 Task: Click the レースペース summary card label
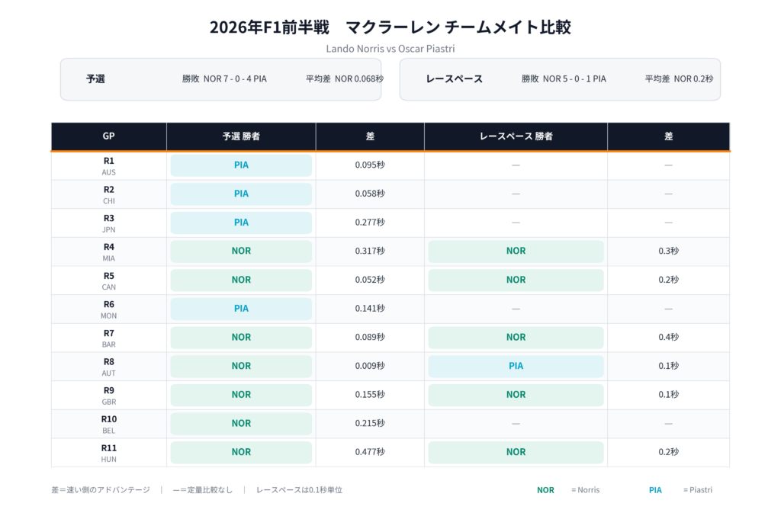[x=455, y=79]
